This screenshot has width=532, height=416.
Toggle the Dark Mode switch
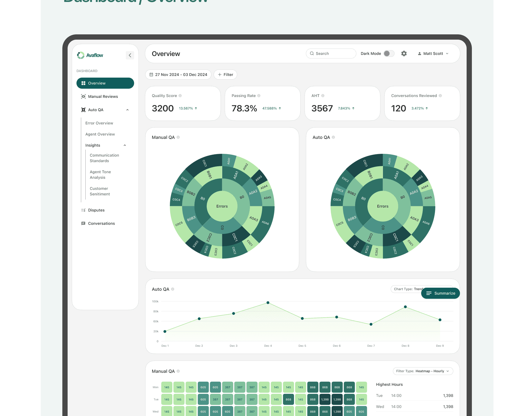389,53
